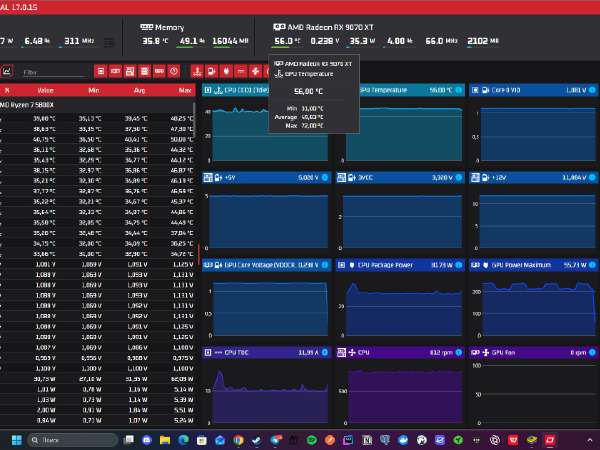Click the taskbar Search box
This screenshot has height=450, width=600.
72,440
